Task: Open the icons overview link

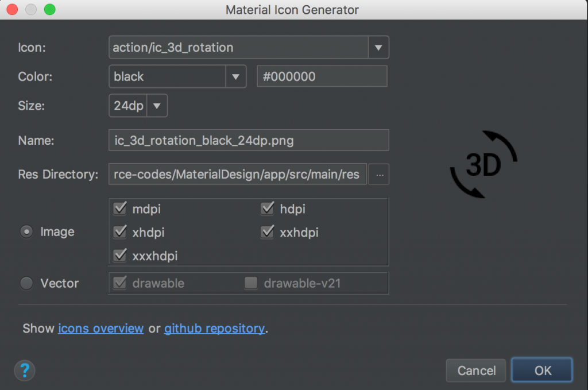Action: point(100,328)
